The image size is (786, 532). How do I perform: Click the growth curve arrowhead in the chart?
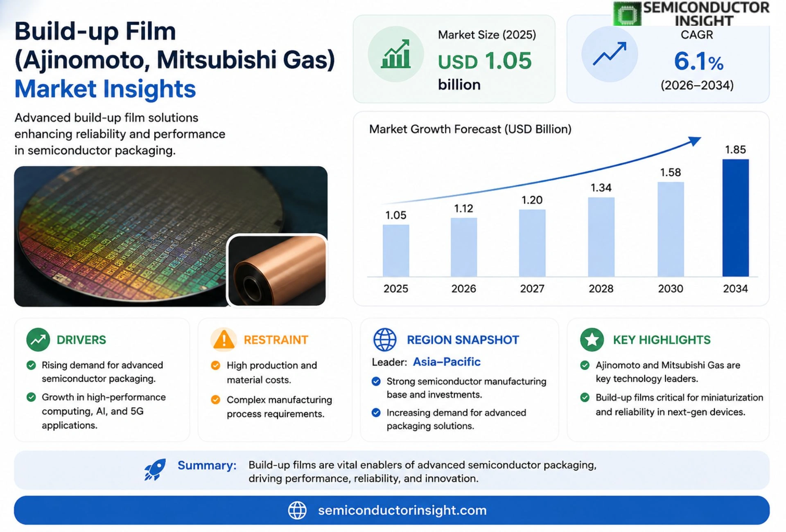[x=694, y=141]
